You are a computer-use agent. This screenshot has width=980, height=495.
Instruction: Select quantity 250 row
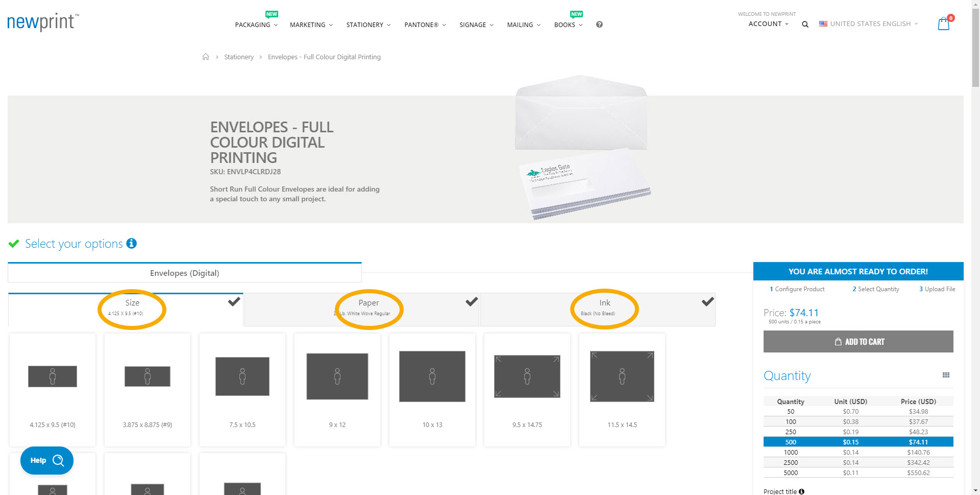coord(859,432)
